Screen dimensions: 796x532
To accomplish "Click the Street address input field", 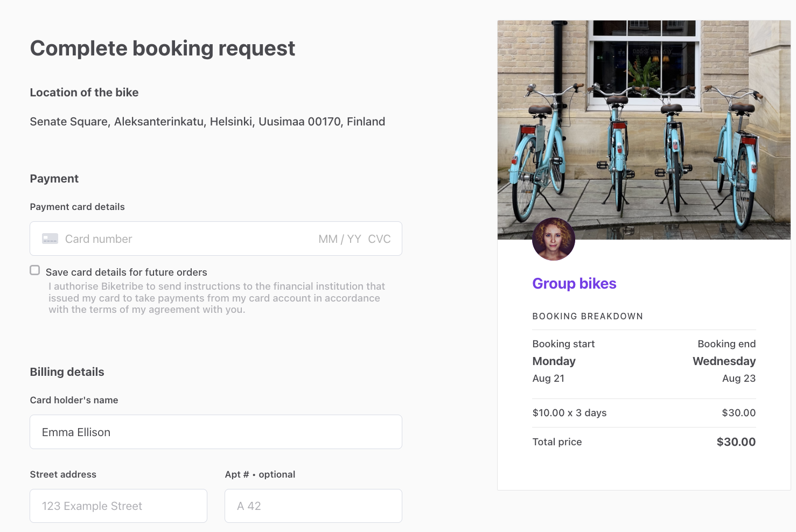I will [118, 506].
